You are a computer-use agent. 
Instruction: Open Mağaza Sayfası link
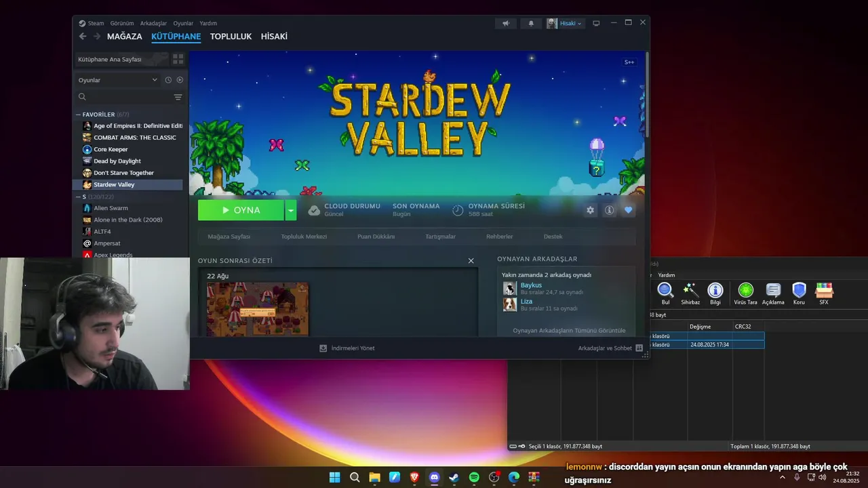(229, 237)
